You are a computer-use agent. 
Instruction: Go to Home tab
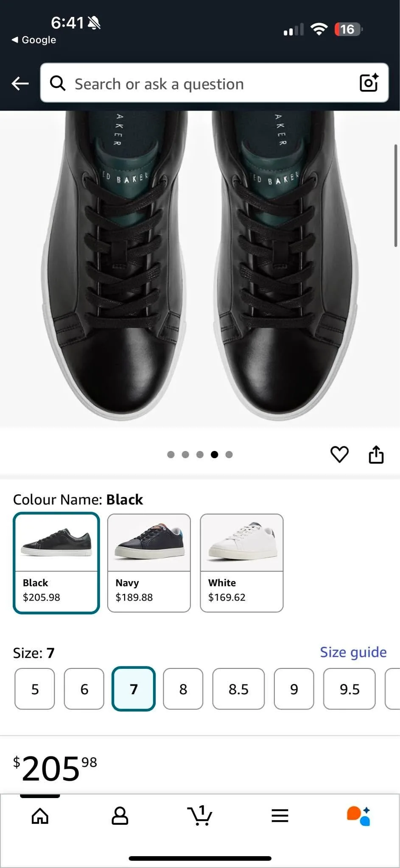tap(40, 815)
